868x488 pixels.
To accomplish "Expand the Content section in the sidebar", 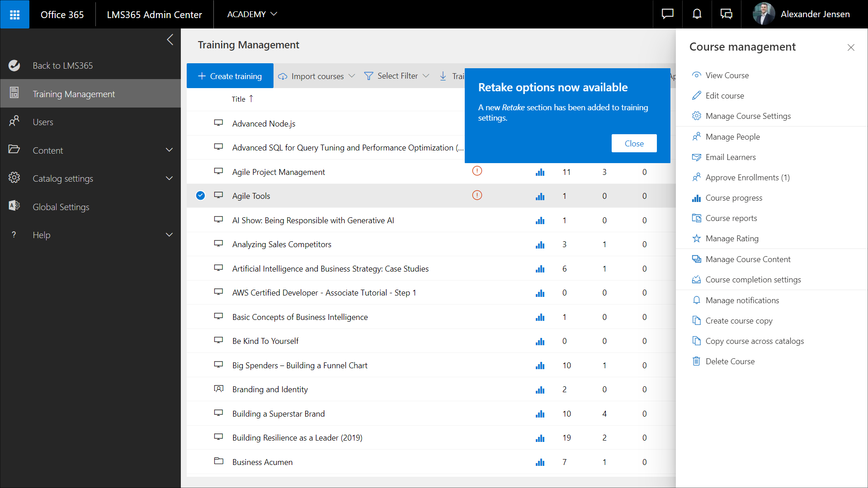I will [x=169, y=150].
